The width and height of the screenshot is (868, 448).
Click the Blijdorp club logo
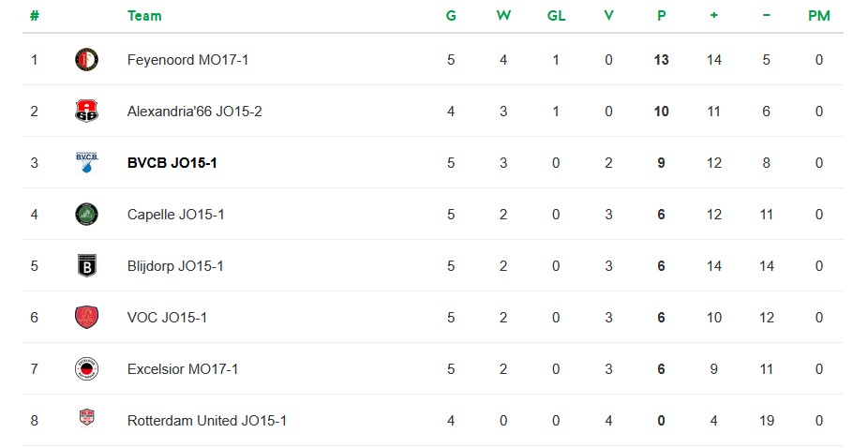coord(86,266)
